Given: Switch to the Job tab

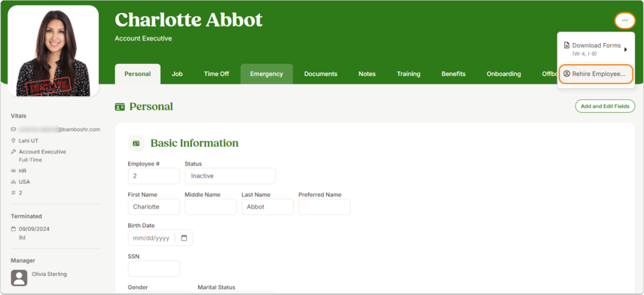Looking at the screenshot, I should (177, 74).
